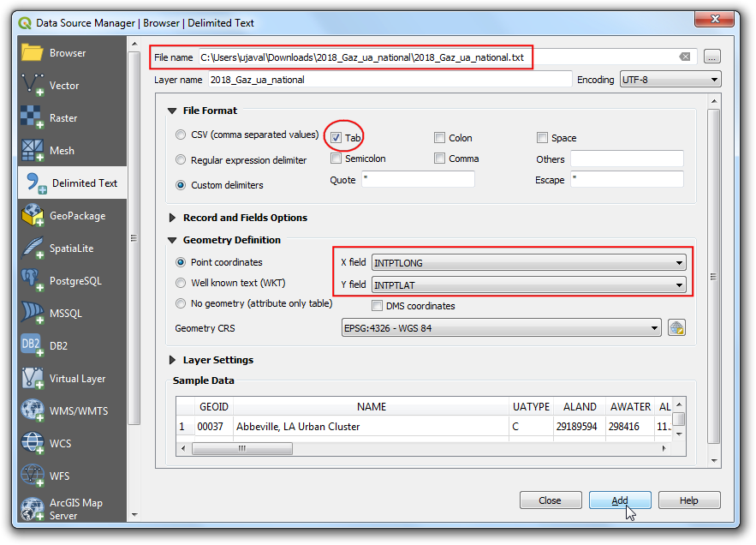Open the Raster source icon
Screen dimensions: 756x545
[x=33, y=117]
